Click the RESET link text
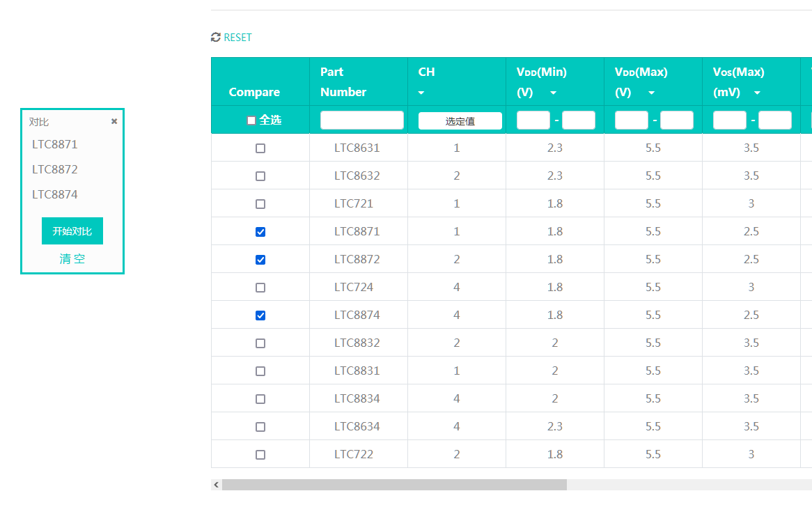812x514 pixels. click(237, 38)
